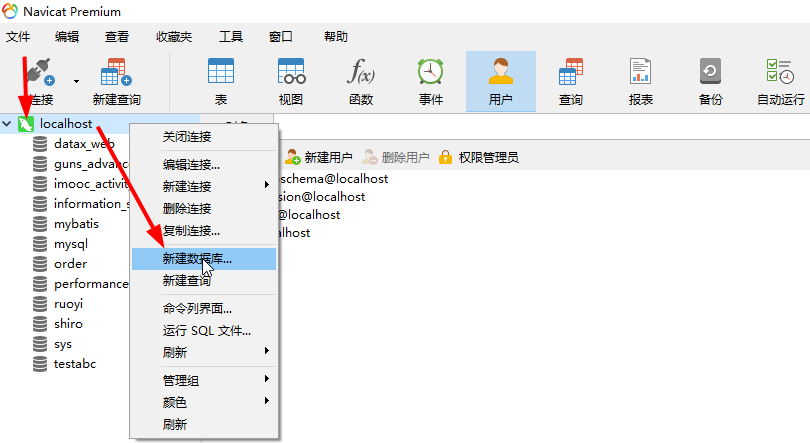Viewport: 810px width, 443px height.
Task: Choose 新建查询 in context menu
Action: point(204,281)
